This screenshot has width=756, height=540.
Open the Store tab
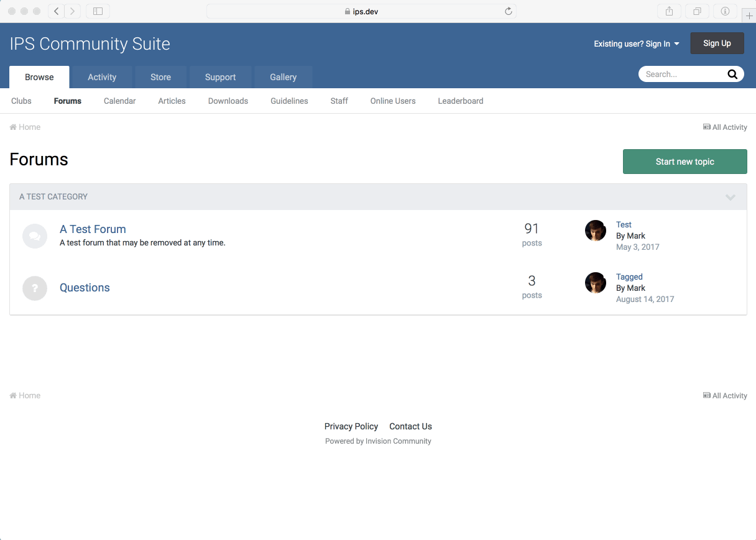tap(160, 77)
